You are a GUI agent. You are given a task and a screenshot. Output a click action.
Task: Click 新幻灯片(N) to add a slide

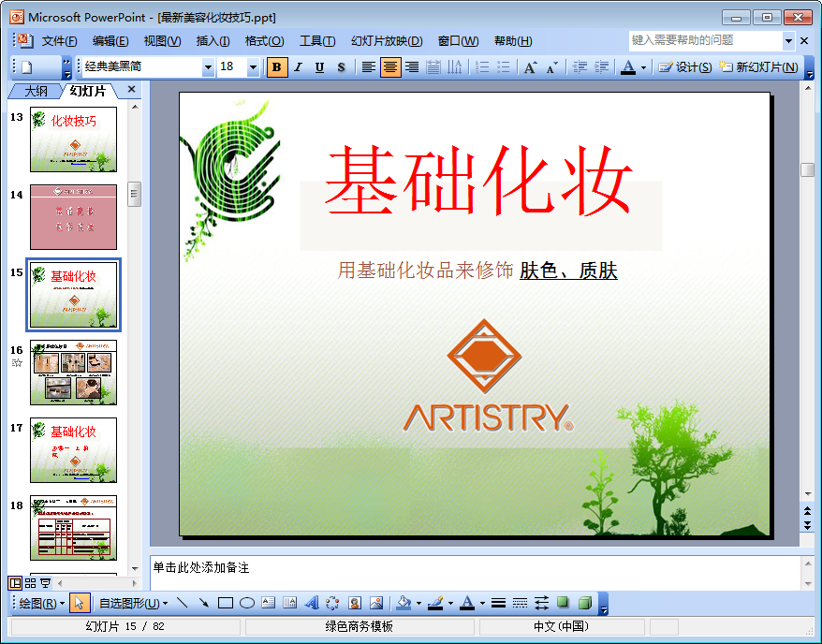pyautogui.click(x=758, y=67)
